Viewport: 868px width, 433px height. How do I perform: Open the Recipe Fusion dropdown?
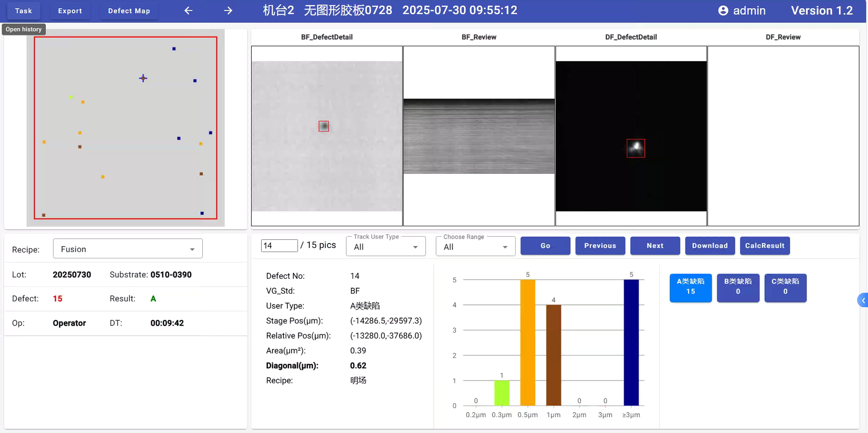click(x=128, y=249)
